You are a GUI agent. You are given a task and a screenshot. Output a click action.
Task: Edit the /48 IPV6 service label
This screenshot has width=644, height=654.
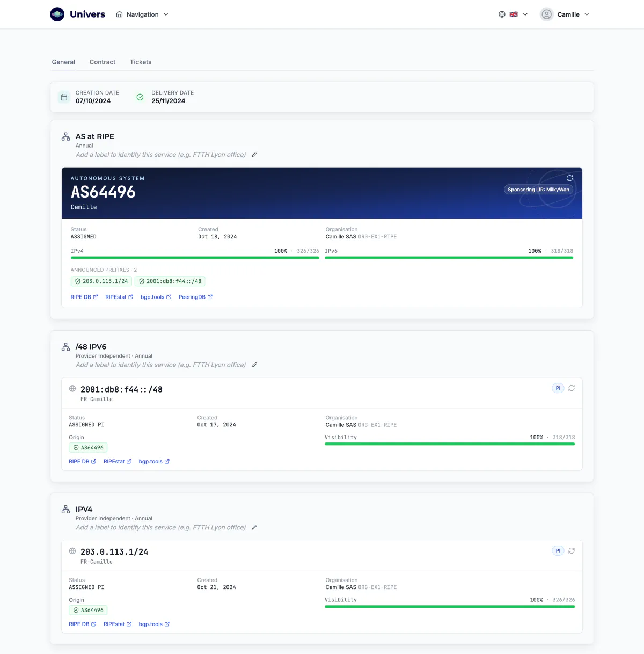254,365
